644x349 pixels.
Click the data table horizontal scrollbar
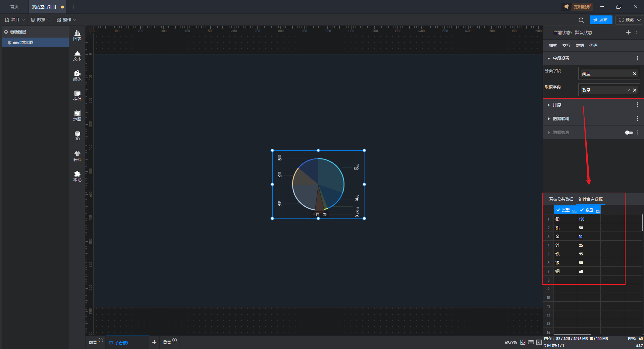point(572,334)
